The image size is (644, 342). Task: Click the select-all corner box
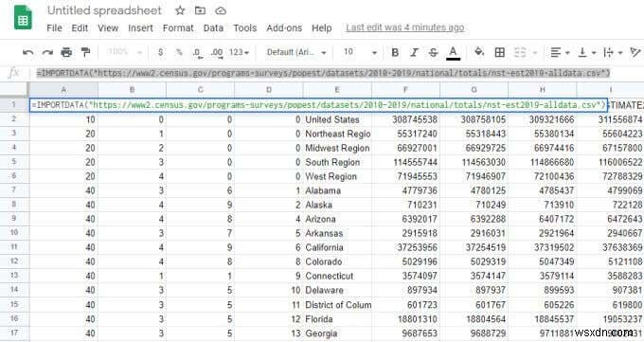tap(14, 90)
